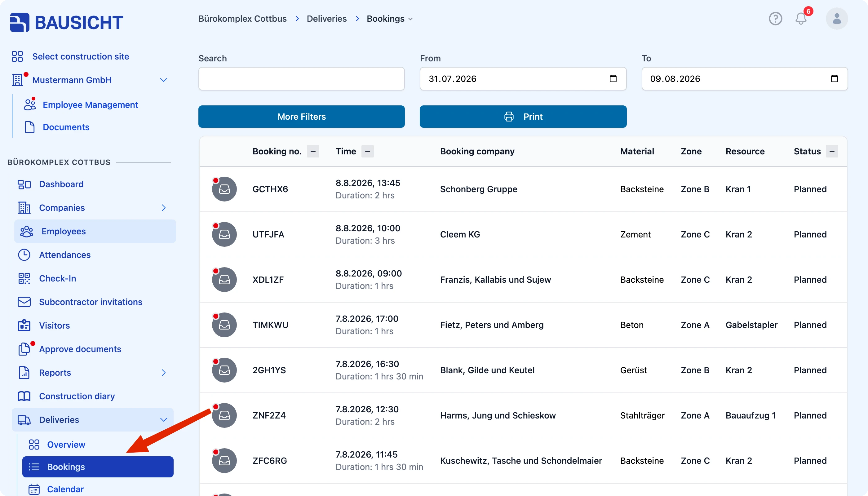Open the help question mark icon

point(775,19)
